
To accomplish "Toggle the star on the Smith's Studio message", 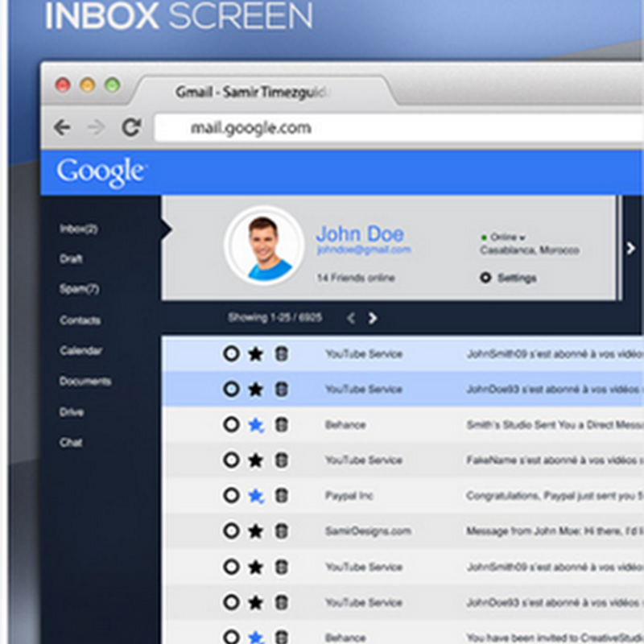I will 256,425.
